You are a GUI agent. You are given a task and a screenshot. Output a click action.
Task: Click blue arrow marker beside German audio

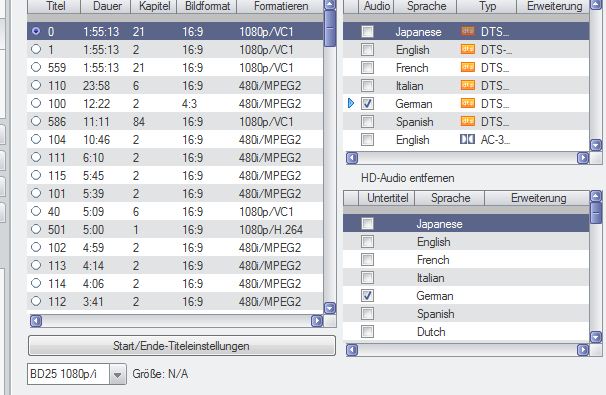(351, 103)
